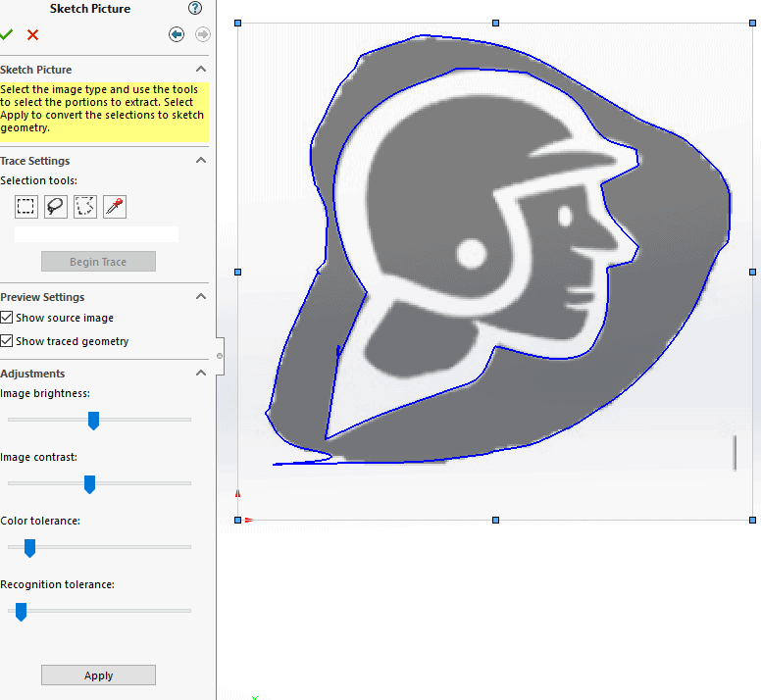Select the polygonal selection tool

85,207
